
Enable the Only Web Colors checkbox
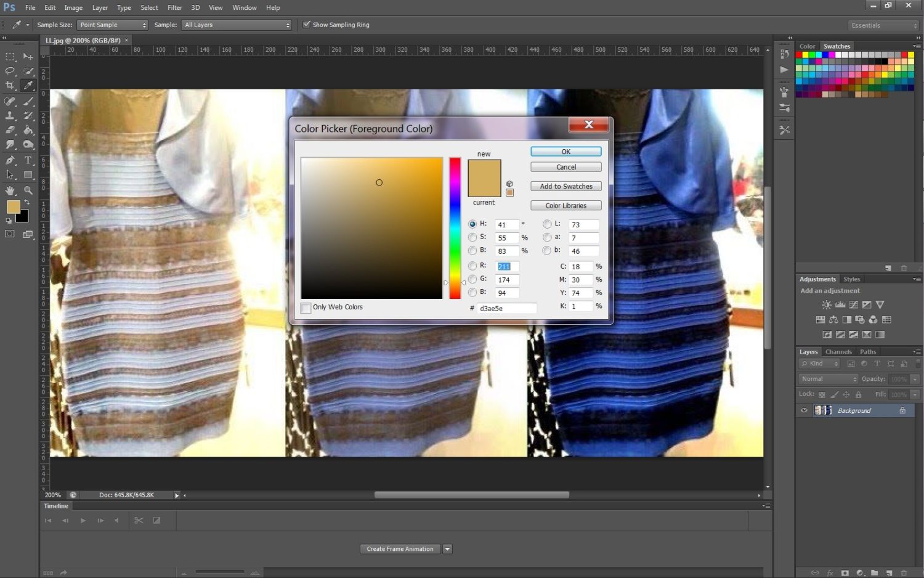(x=306, y=307)
